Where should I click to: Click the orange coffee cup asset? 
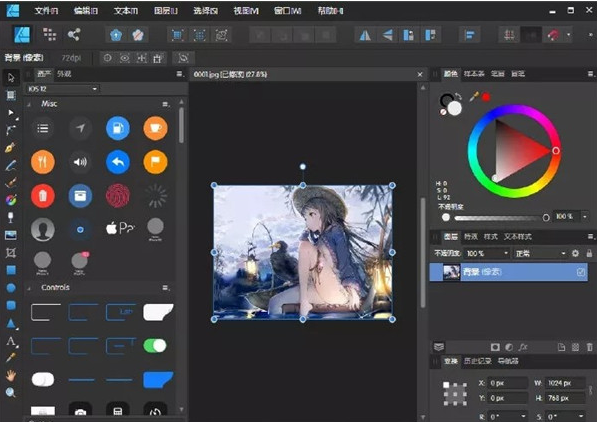pos(155,128)
